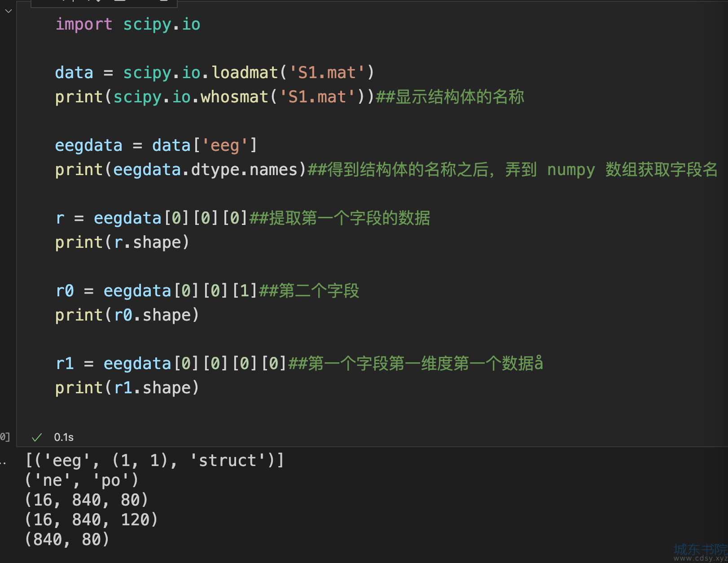Click the print(r0.shape) line
The width and height of the screenshot is (728, 563).
pos(127,315)
